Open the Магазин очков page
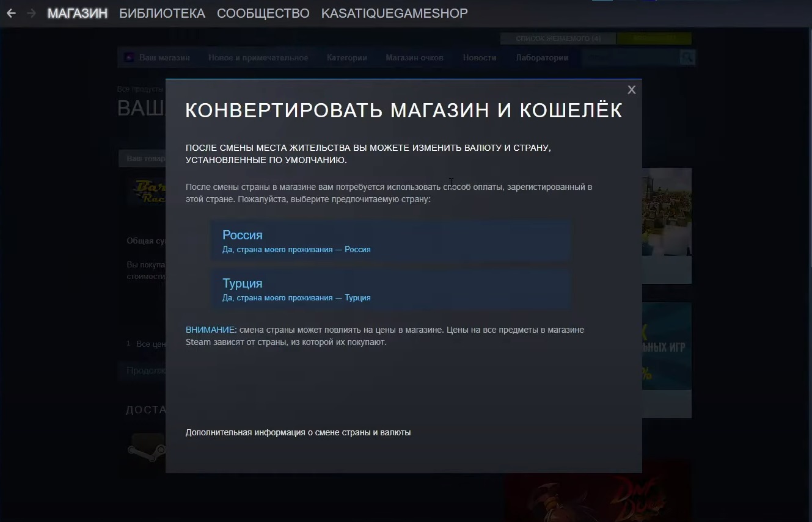This screenshot has width=812, height=522. pyautogui.click(x=414, y=57)
